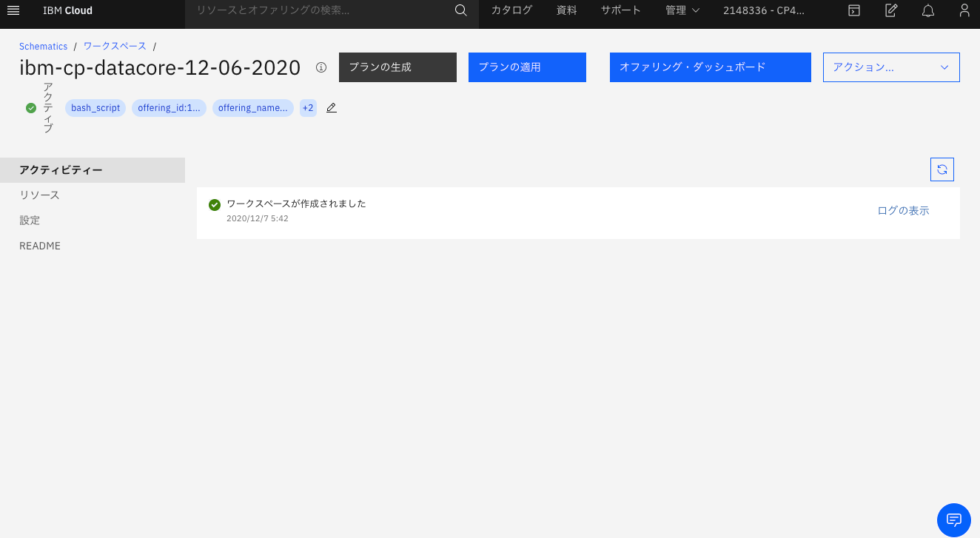Show the +2 additional tags
980x538 pixels.
[x=308, y=108]
